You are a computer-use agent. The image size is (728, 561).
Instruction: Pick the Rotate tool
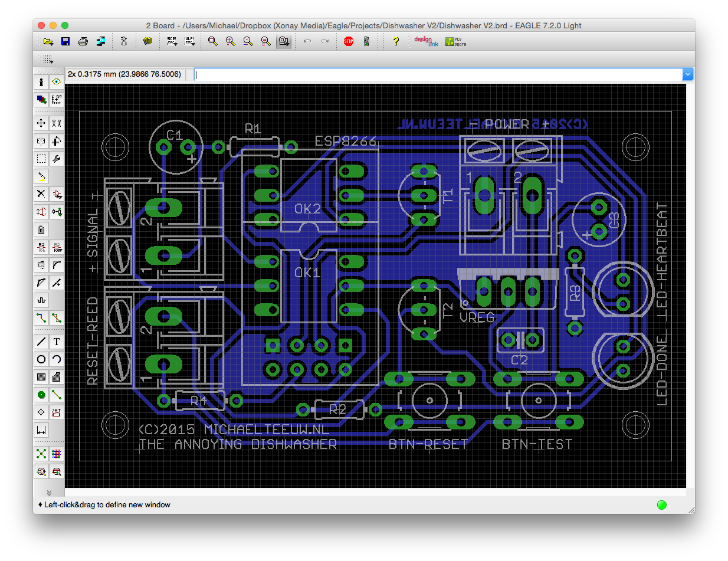57,141
